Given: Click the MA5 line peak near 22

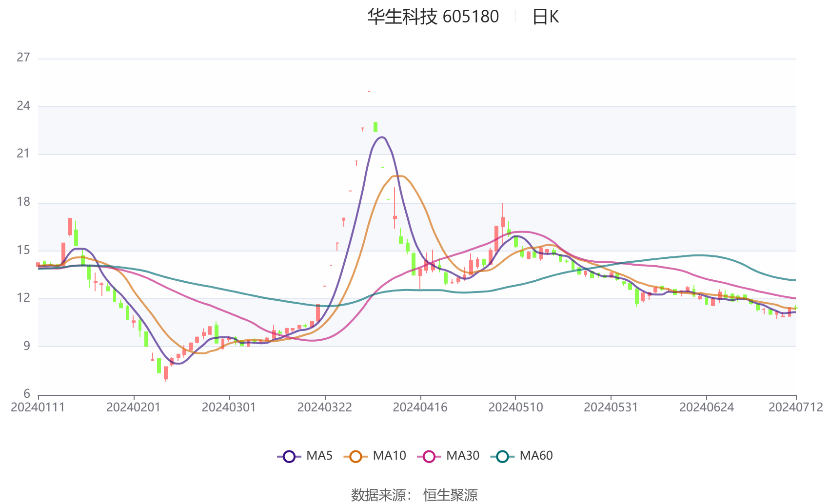Looking at the screenshot, I should point(381,137).
